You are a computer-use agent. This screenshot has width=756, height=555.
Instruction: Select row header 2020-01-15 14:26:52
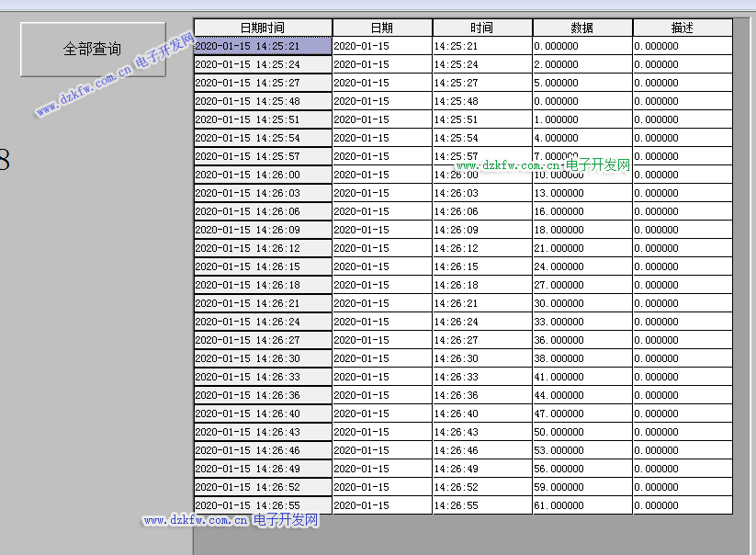[263, 487]
